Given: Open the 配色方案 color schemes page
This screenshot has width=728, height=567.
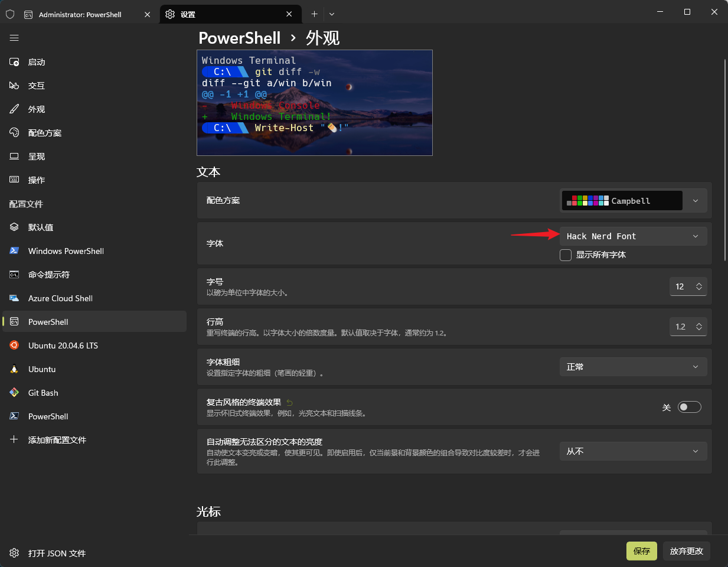Looking at the screenshot, I should pyautogui.click(x=45, y=133).
